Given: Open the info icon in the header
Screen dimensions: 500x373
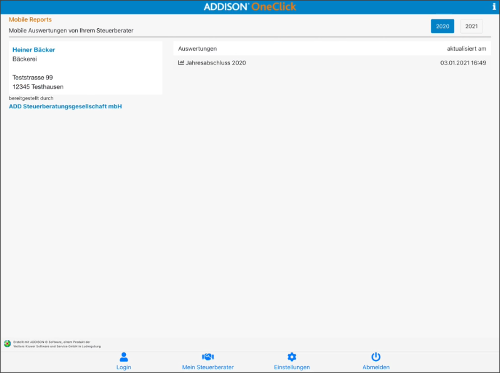Looking at the screenshot, I should tap(494, 7).
